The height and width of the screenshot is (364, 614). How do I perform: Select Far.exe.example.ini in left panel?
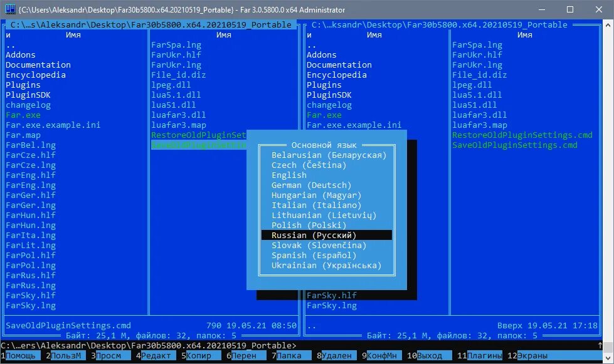(x=53, y=125)
